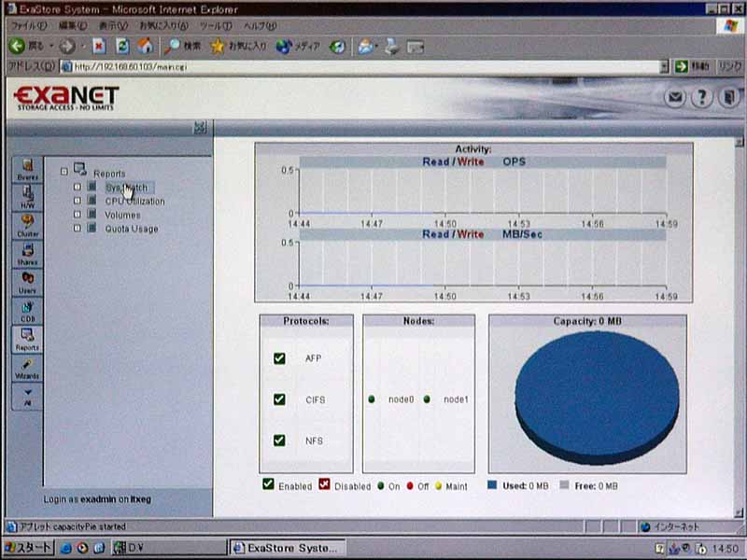Toggle the NFS protocol checkbox
Image resolution: width=747 pixels, height=560 pixels.
tap(279, 441)
